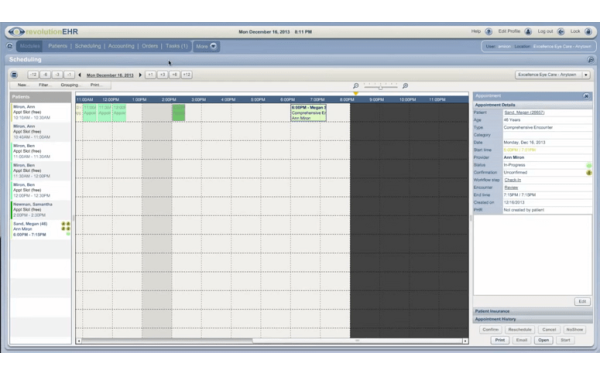
Task: Click the Reschedule button
Action: [520, 330]
